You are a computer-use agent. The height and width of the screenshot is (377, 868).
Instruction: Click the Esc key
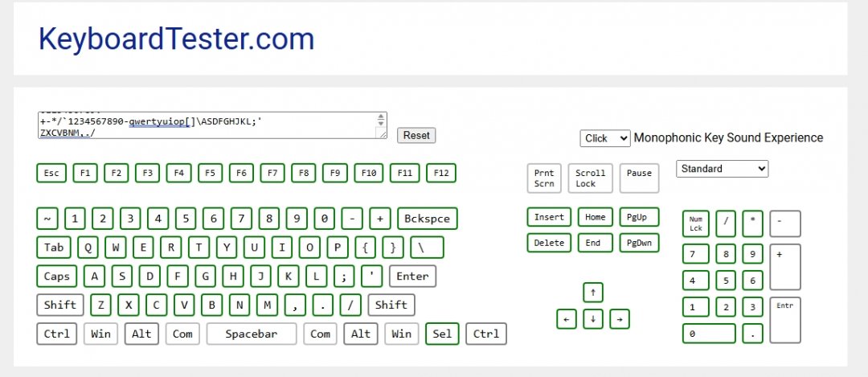51,173
